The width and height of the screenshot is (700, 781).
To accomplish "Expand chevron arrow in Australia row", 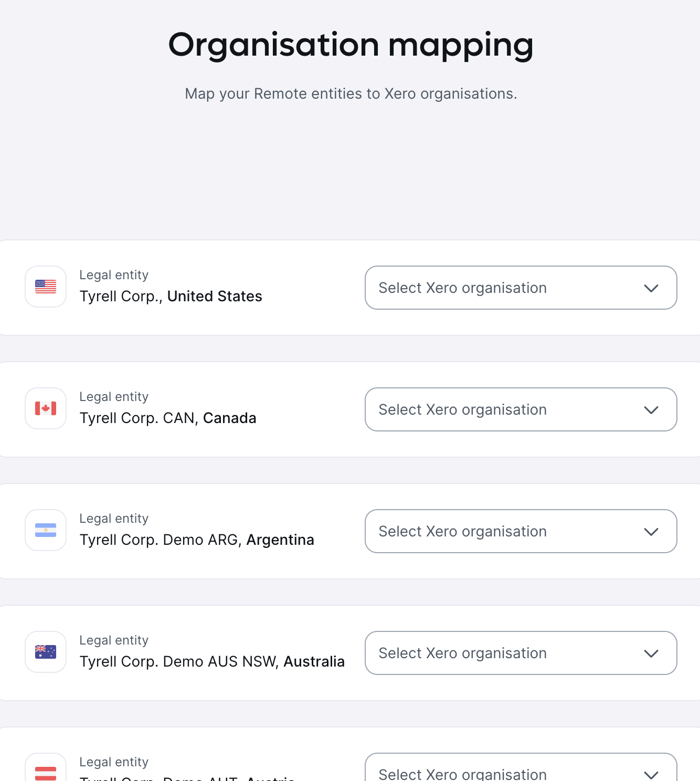I will tap(651, 653).
